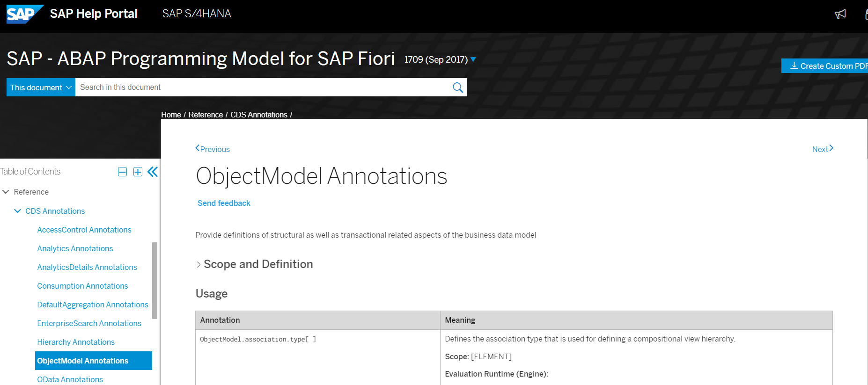Open the version 1709 dropdown arrow

473,59
